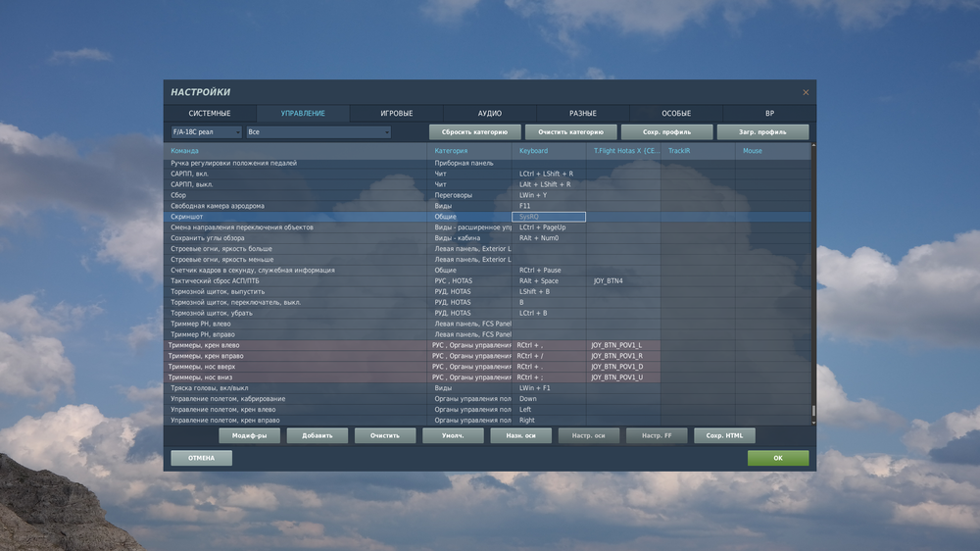Open modifiers with Модиф-ры button

click(249, 435)
